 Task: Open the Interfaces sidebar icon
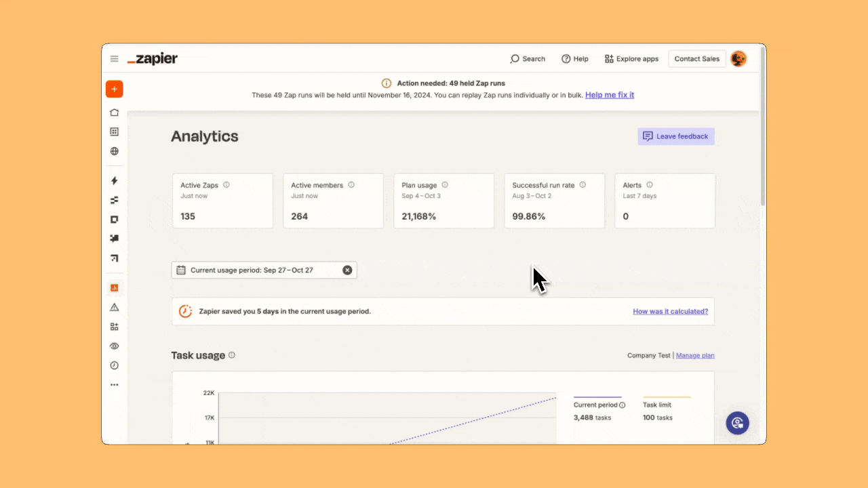114,219
